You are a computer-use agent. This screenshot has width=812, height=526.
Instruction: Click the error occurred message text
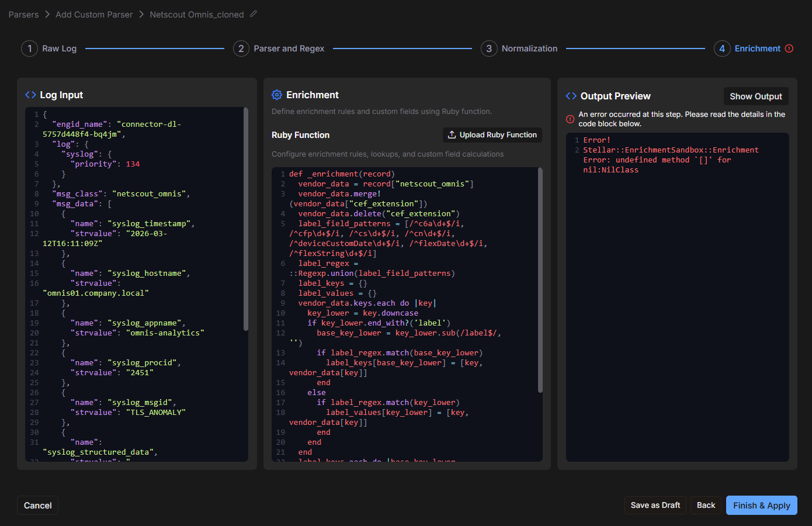pos(682,119)
